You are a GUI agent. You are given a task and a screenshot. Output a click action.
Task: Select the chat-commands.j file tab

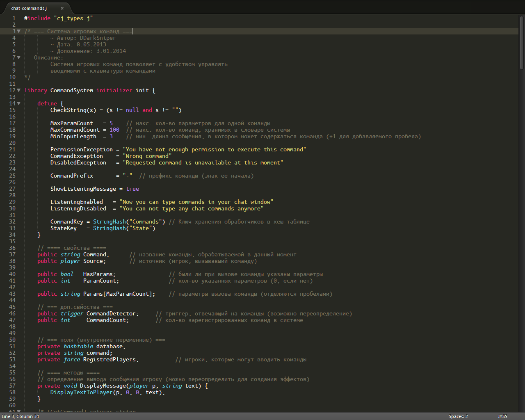click(30, 8)
